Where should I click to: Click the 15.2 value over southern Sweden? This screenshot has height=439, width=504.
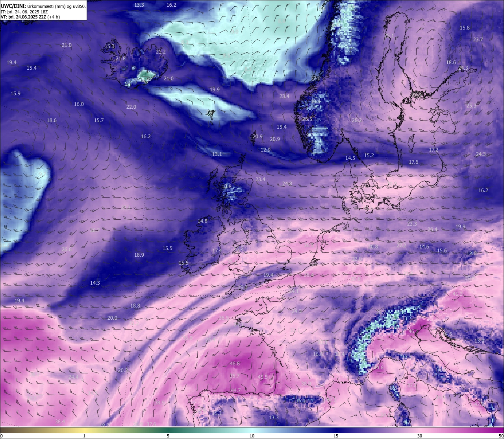[369, 156]
